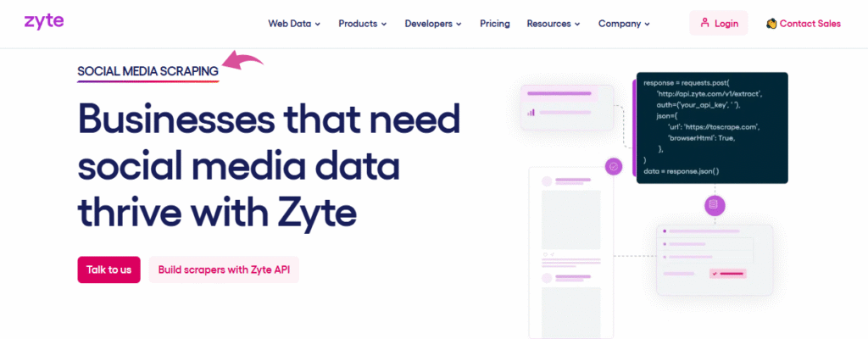Image resolution: width=868 pixels, height=339 pixels.
Task: Click the Zyte logo
Action: pos(43,21)
